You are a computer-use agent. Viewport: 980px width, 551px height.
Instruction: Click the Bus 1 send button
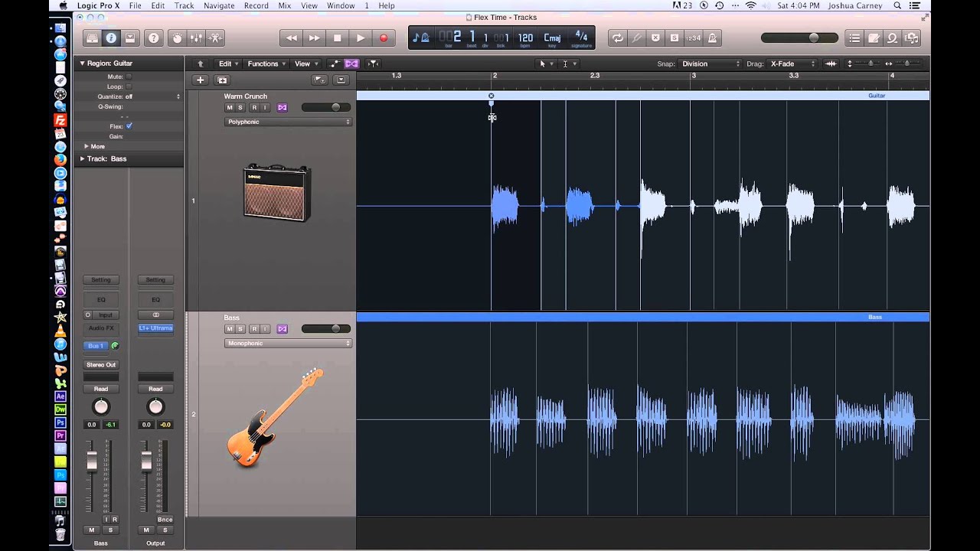coord(96,346)
